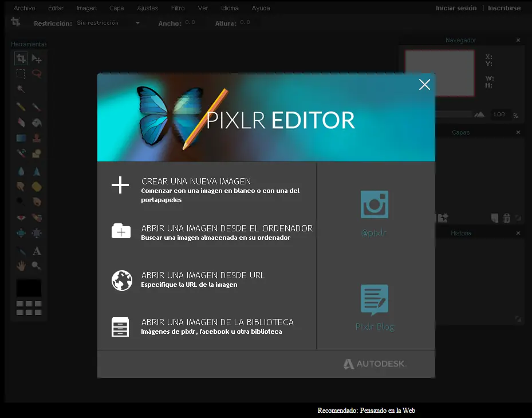Open the Ajustes menu
Image resolution: width=532 pixels, height=418 pixels.
point(148,8)
